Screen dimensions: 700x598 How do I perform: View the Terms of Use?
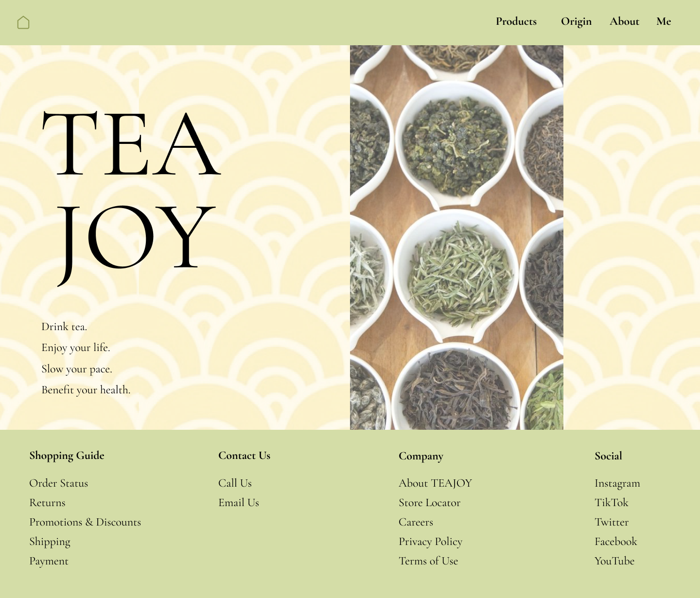click(x=428, y=561)
